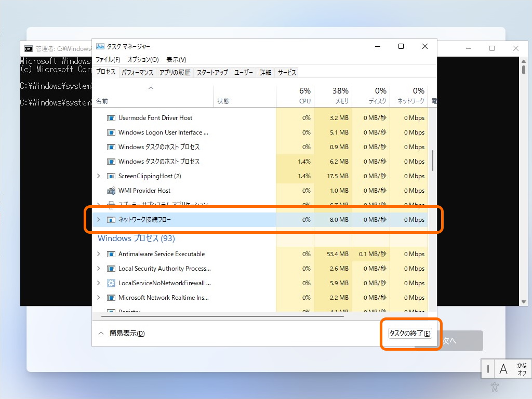
Task: Expand the Microsoft Network Realtime Inspection row
Action: pyautogui.click(x=99, y=298)
